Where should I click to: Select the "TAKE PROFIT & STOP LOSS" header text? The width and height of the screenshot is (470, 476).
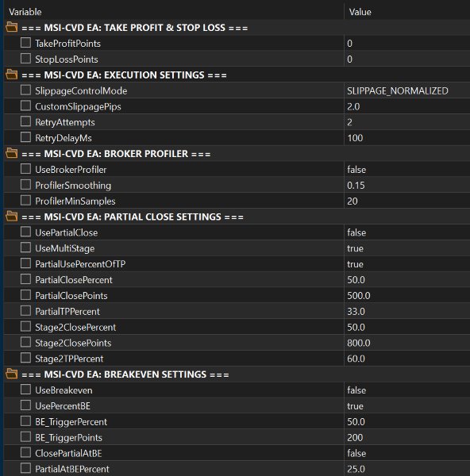point(164,28)
